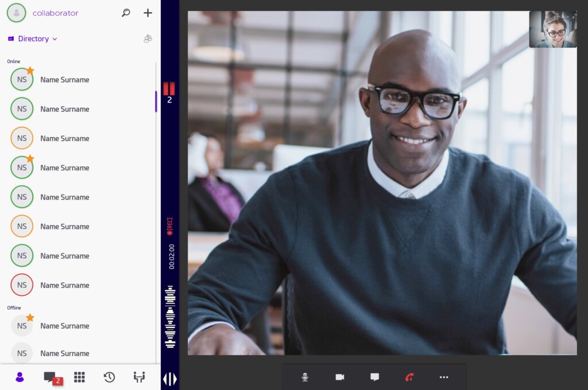Click the plus icon to add contact

pyautogui.click(x=148, y=13)
